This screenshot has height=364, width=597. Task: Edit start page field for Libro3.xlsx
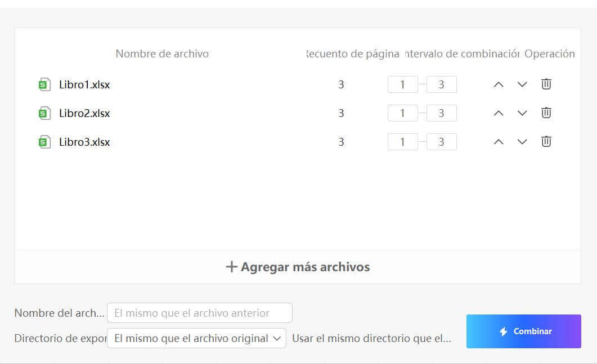pos(402,142)
